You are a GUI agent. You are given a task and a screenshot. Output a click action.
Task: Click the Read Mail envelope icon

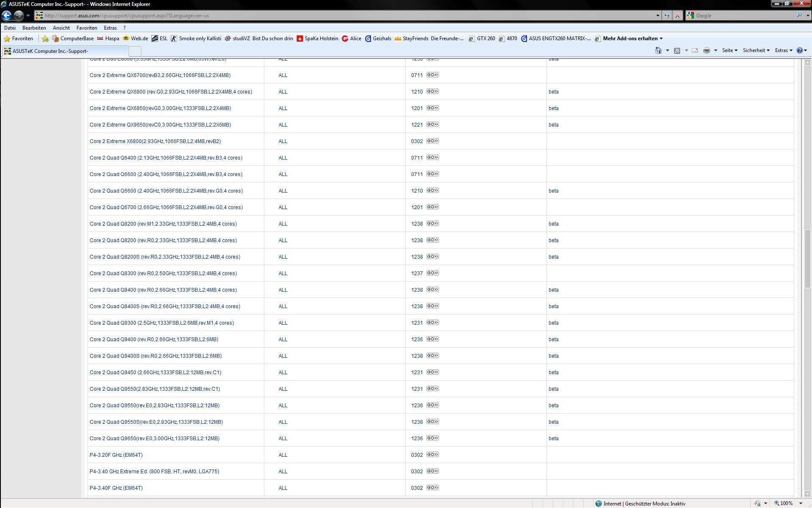point(695,50)
